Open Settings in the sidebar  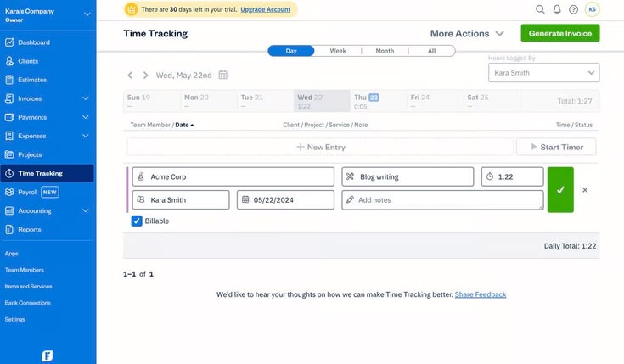tap(14, 319)
